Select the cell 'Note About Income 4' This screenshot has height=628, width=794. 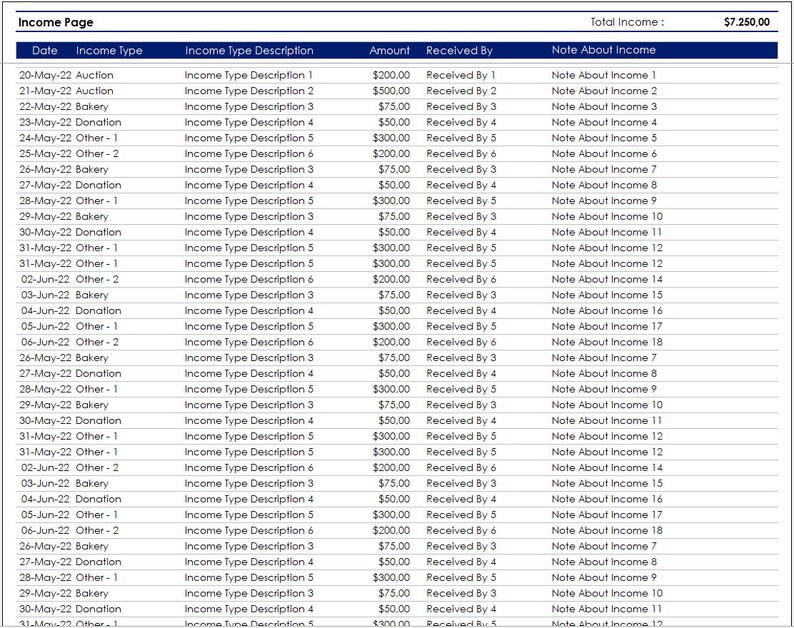pos(605,123)
